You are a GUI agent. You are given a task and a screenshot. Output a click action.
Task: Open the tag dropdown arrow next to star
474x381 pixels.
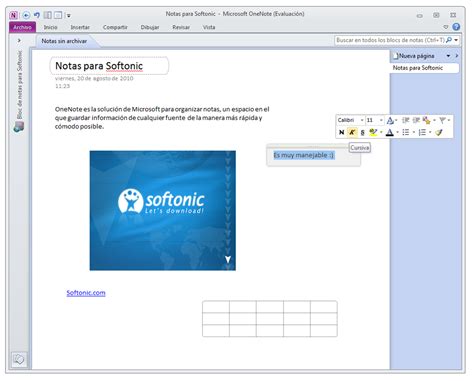point(434,120)
